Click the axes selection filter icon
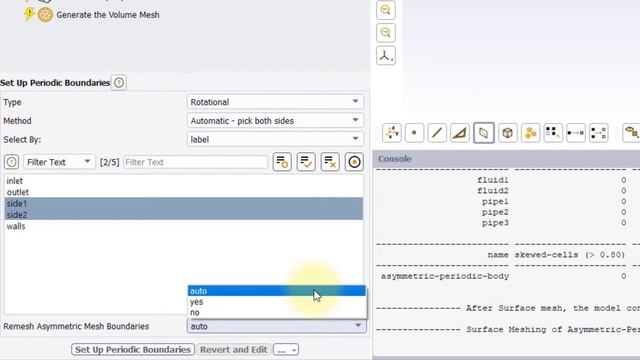 coord(392,133)
